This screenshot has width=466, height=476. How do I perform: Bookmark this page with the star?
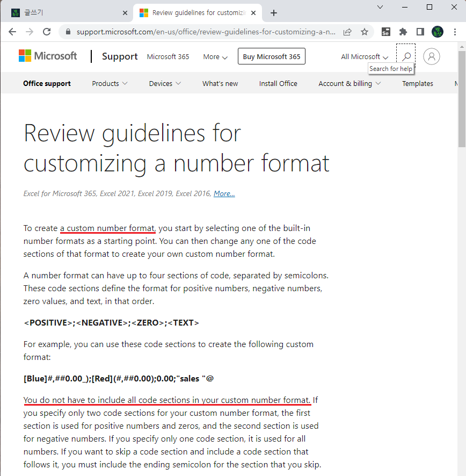(365, 32)
